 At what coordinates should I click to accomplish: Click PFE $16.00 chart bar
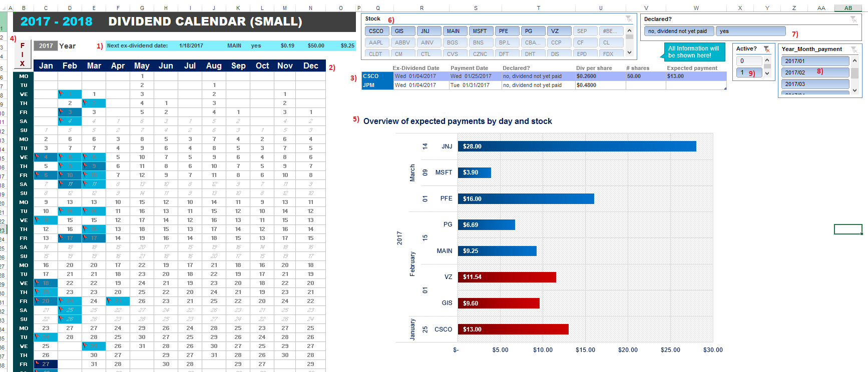526,198
